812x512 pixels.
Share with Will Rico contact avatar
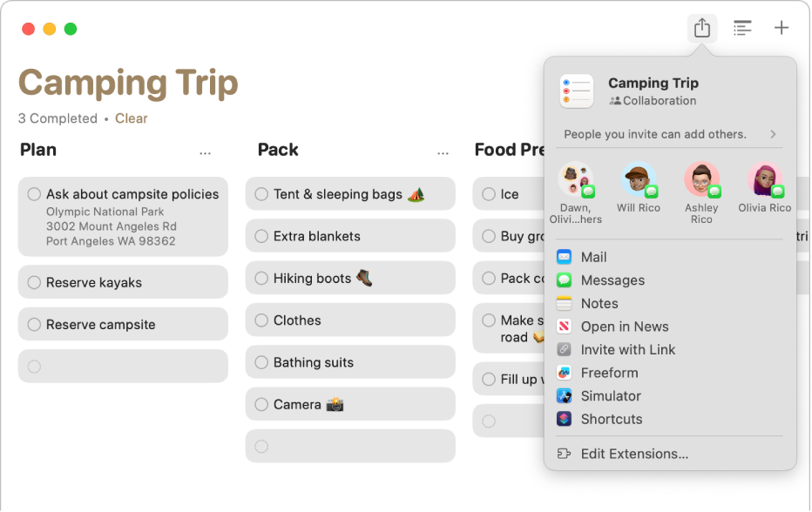[x=639, y=179]
